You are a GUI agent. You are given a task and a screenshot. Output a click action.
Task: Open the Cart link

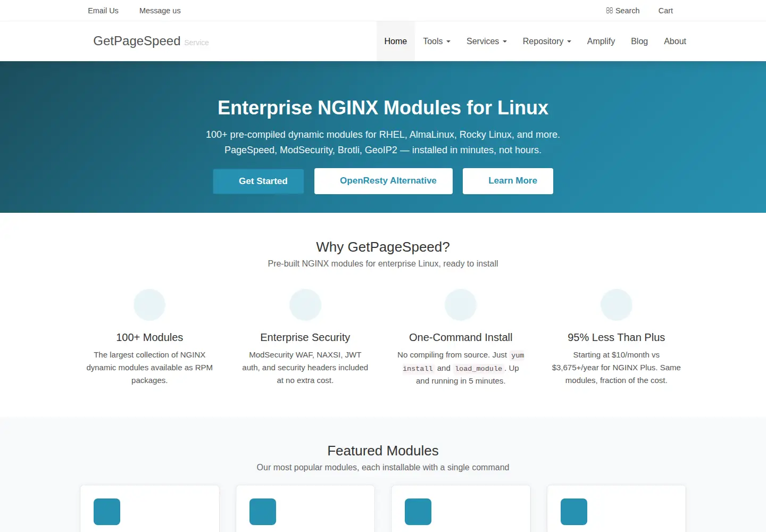coord(665,11)
